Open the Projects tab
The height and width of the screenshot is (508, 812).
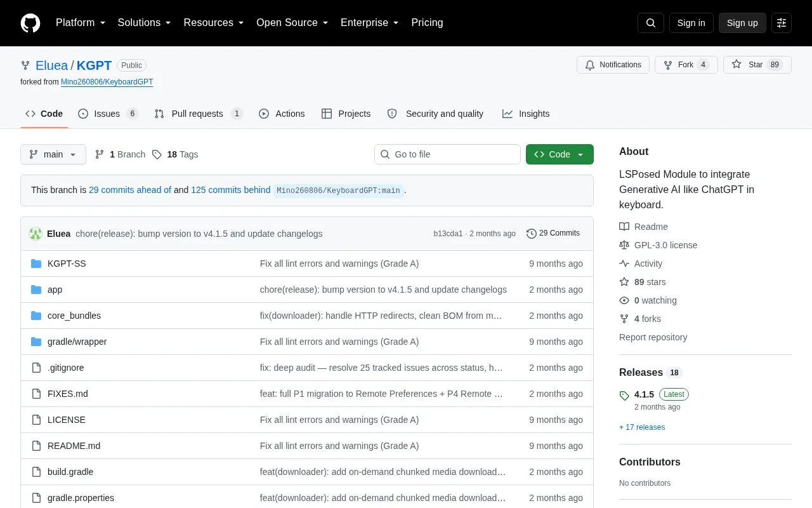[x=346, y=114]
